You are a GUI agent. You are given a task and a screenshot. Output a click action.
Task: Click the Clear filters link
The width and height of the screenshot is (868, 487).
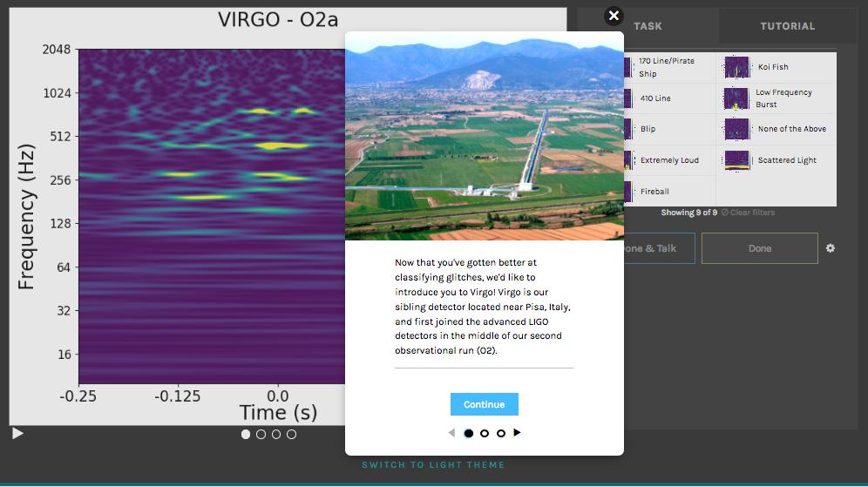tap(748, 213)
